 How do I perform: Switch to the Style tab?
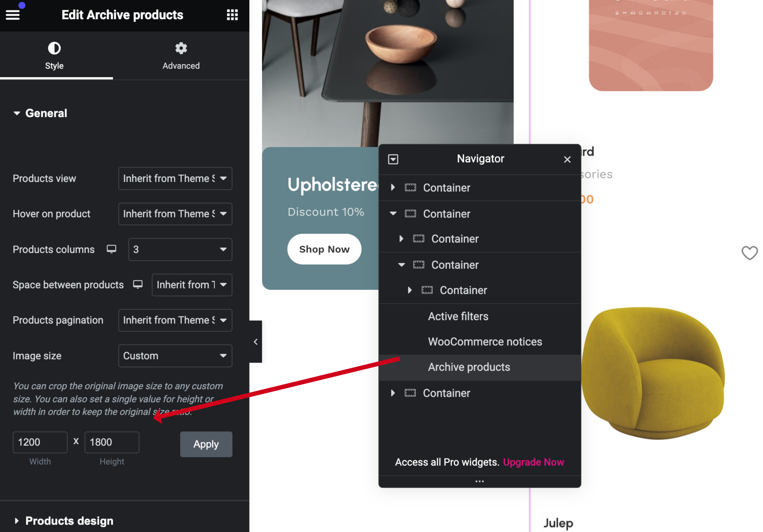click(56, 56)
